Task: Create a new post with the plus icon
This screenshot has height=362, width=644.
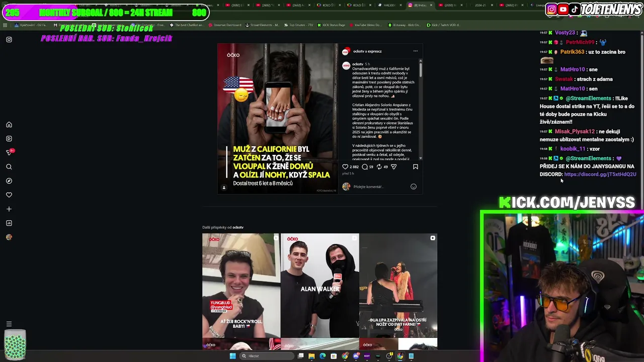Action: tap(9, 209)
